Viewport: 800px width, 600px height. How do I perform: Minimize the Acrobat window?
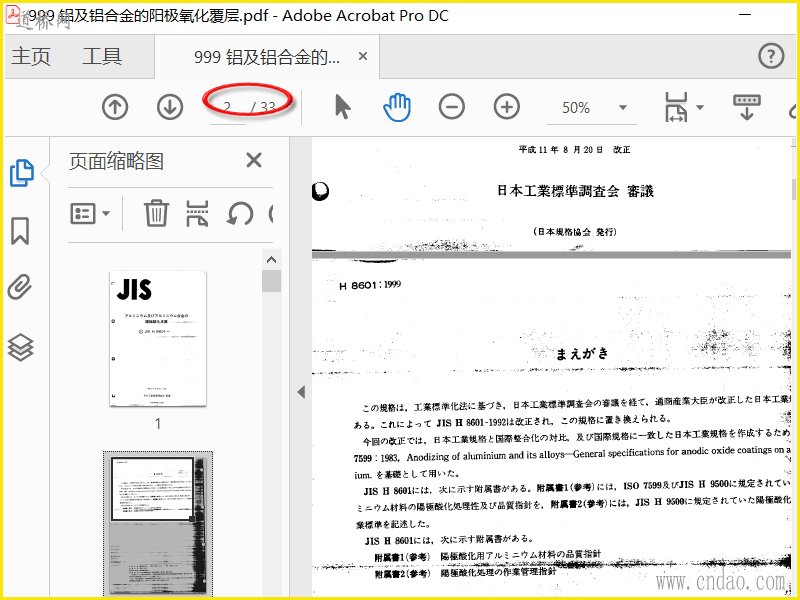pyautogui.click(x=745, y=14)
